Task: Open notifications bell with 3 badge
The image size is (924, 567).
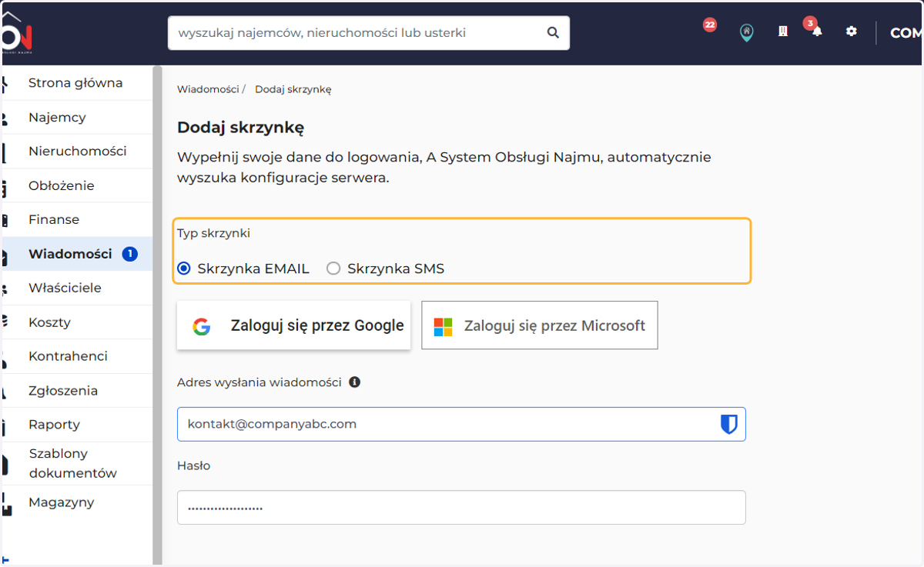Action: [x=817, y=32]
